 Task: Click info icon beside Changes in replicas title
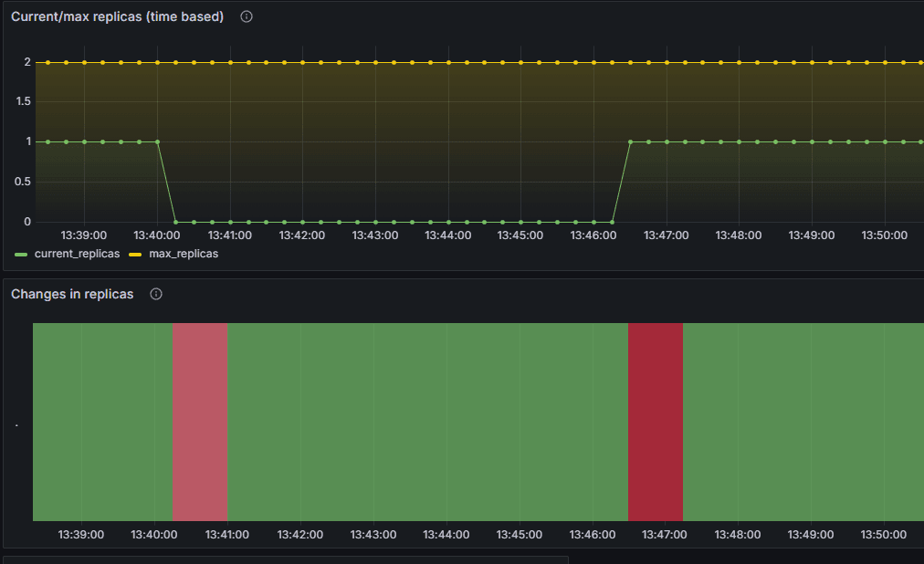coord(156,294)
